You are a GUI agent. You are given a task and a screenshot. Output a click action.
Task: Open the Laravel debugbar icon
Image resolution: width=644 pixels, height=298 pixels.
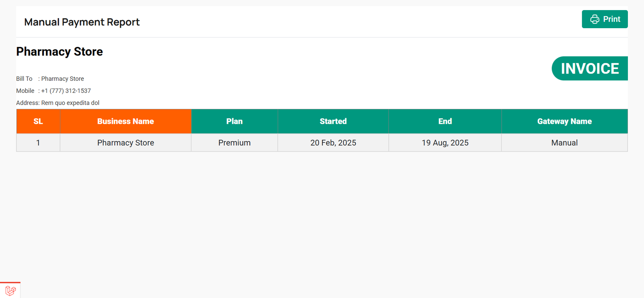(10, 290)
